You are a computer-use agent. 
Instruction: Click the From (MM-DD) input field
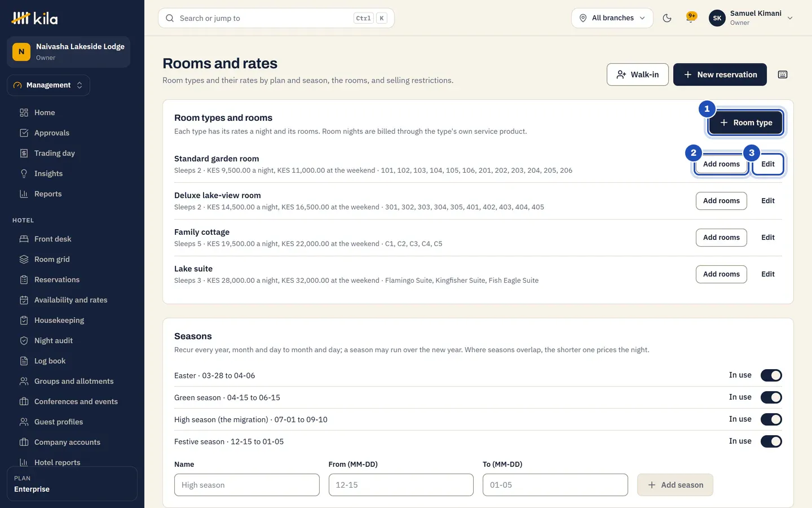401,485
